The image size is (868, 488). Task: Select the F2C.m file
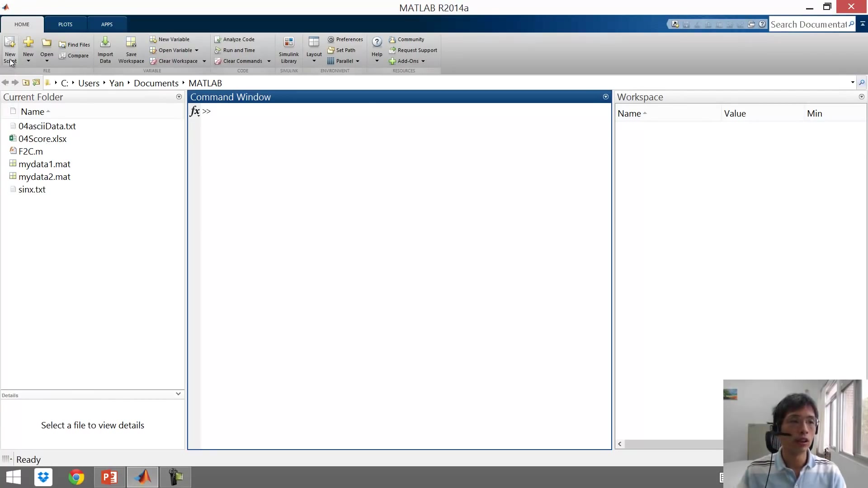tap(31, 151)
